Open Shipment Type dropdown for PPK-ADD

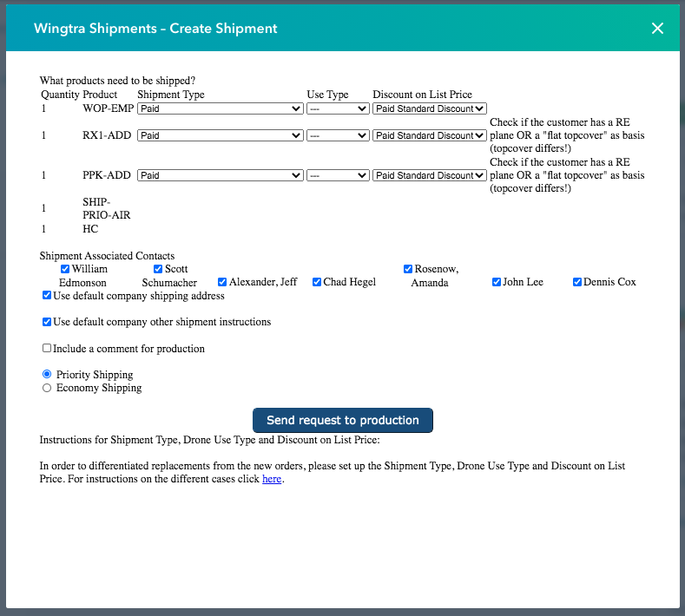point(220,176)
